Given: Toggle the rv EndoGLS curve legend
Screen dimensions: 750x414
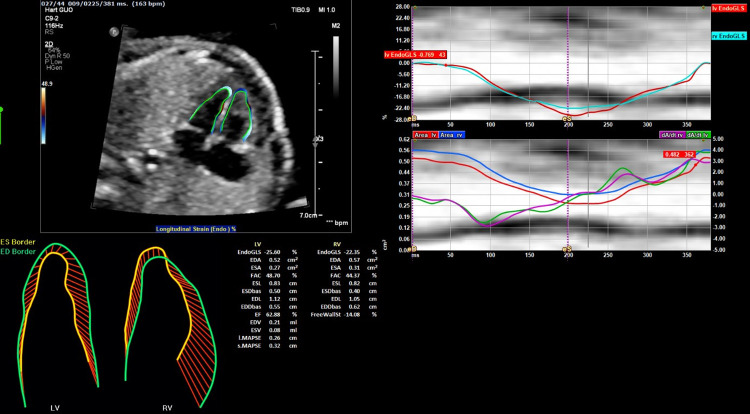Looking at the screenshot, I should [x=726, y=36].
